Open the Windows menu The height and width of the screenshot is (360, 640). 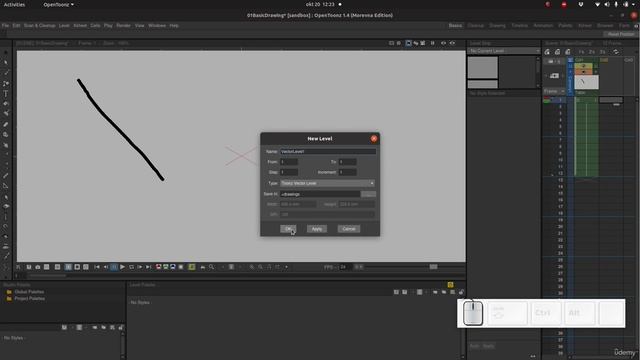(157, 25)
